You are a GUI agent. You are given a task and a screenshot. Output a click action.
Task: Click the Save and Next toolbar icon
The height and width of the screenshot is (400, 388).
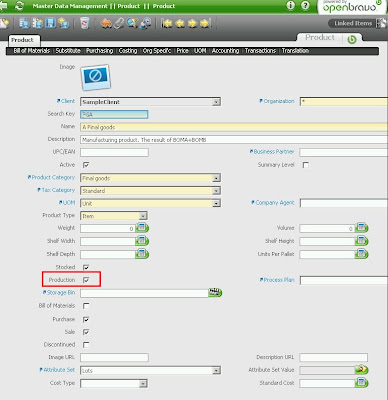point(64,23)
